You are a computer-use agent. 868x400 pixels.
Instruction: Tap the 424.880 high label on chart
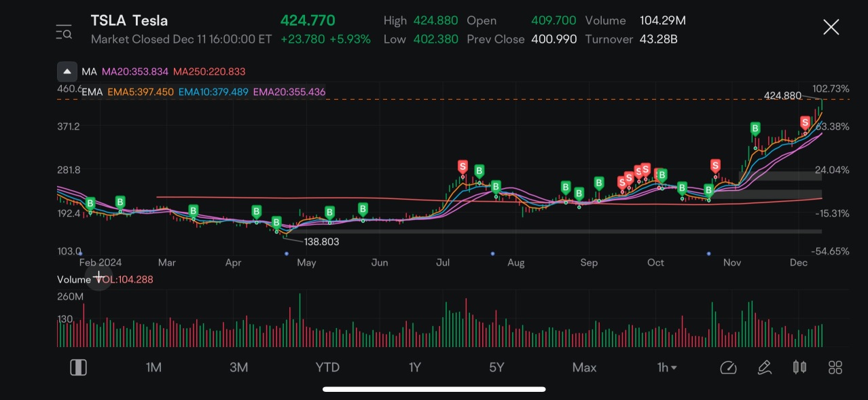tap(783, 96)
